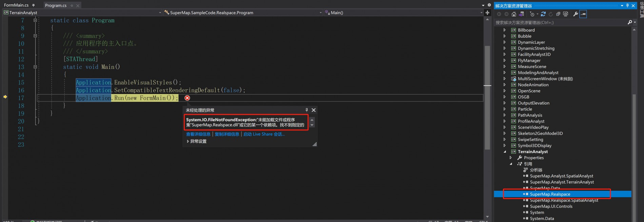Open Solution Explorer window options dropdown arrow

click(622, 5)
